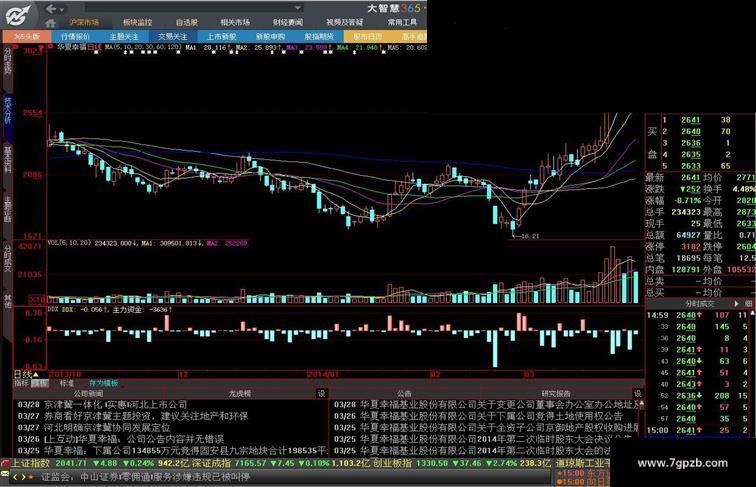
Task: Select the 标准 indicator option
Action: 67,384
